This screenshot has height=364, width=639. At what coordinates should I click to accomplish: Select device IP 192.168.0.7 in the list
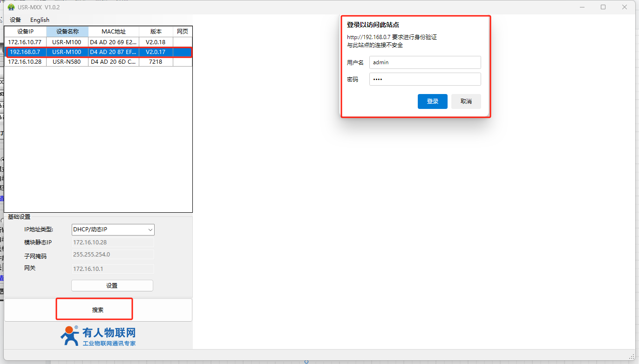(25, 52)
